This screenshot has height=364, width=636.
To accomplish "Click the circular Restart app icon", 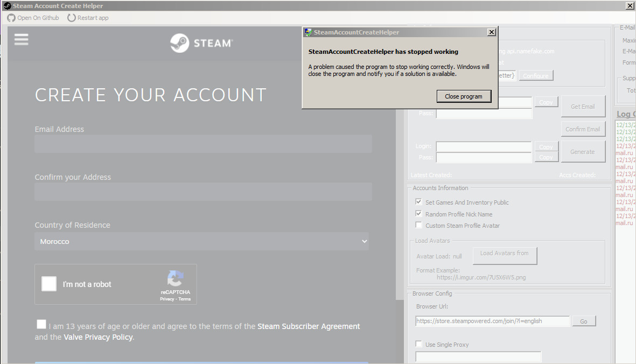I will 71,18.
